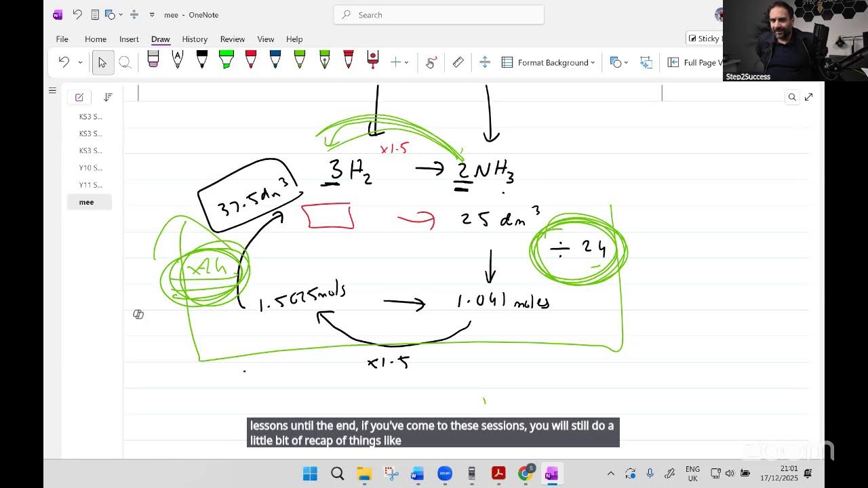Open Calculator from the taskbar
This screenshot has height=488, width=868.
[x=471, y=473]
